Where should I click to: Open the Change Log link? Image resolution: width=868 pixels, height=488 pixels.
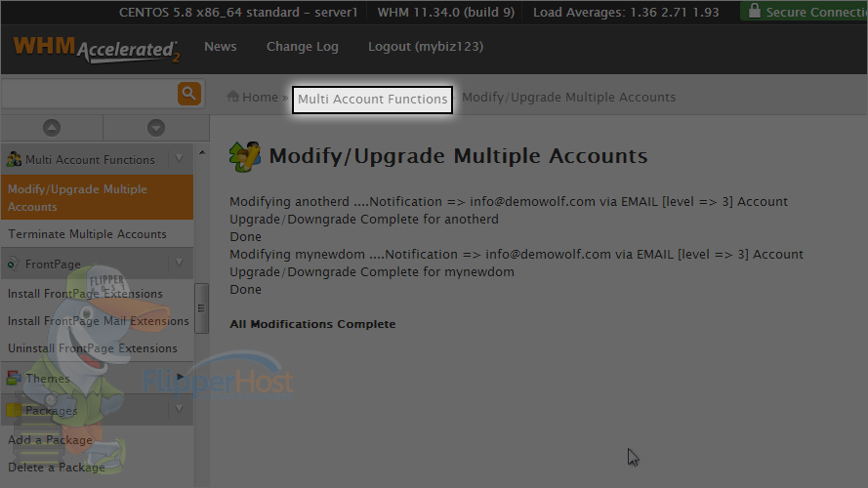point(303,47)
